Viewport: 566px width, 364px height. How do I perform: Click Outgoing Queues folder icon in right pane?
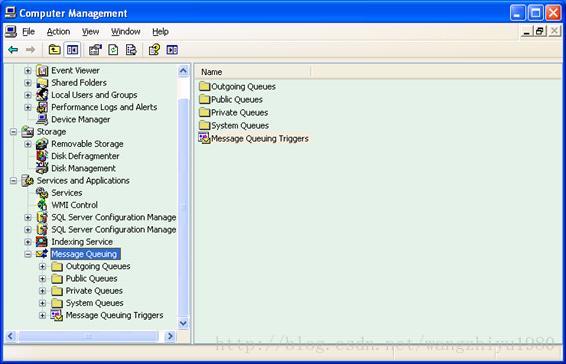(x=205, y=86)
